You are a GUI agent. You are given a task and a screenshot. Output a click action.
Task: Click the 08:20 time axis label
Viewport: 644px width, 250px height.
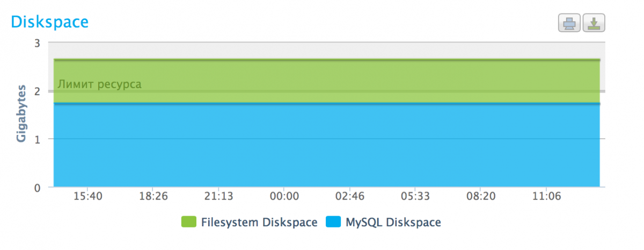480,197
